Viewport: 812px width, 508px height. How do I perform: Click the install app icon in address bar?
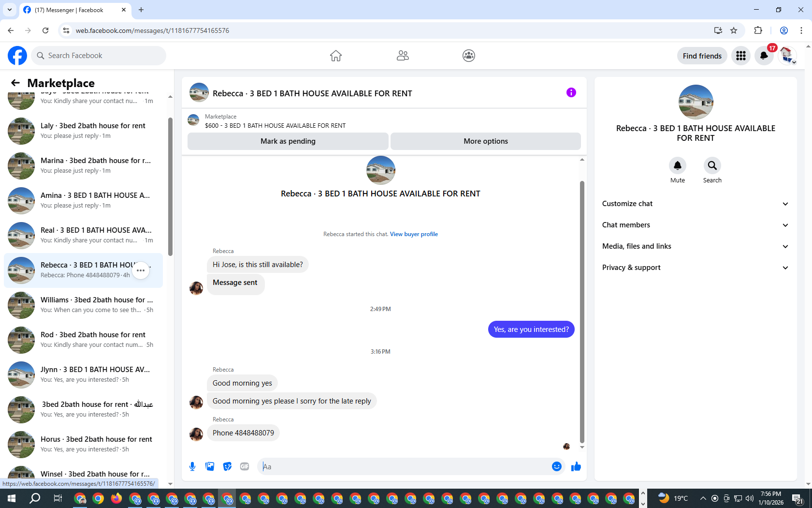pyautogui.click(x=718, y=30)
